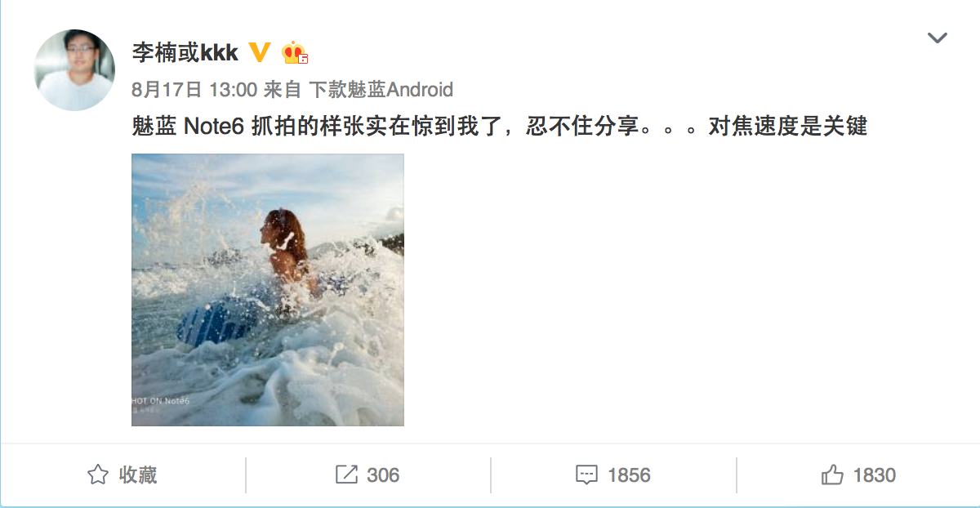Image resolution: width=980 pixels, height=508 pixels.
Task: Click the 306 repost count
Action: click(383, 475)
